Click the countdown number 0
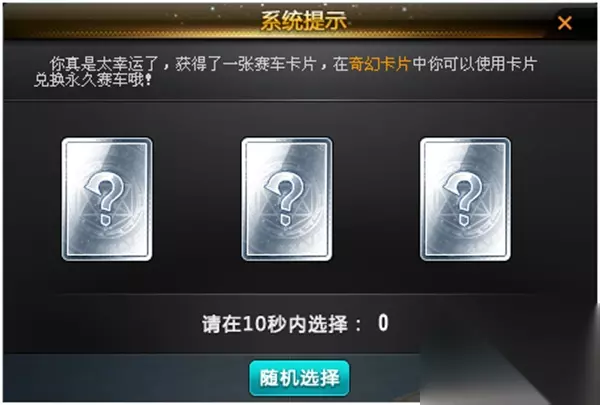The width and height of the screenshot is (600, 405). [383, 323]
